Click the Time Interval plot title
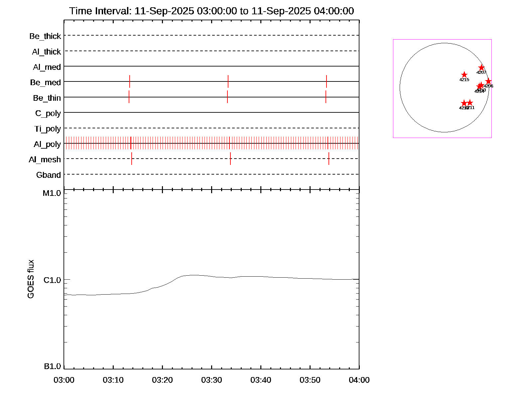Viewport: 532px width, 399px height. coord(211,11)
